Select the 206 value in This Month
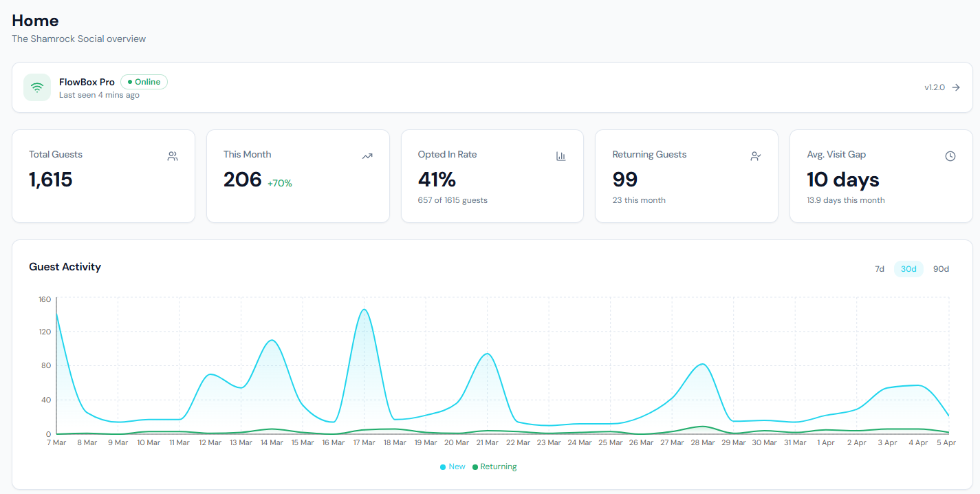This screenshot has width=980, height=494. pyautogui.click(x=243, y=180)
